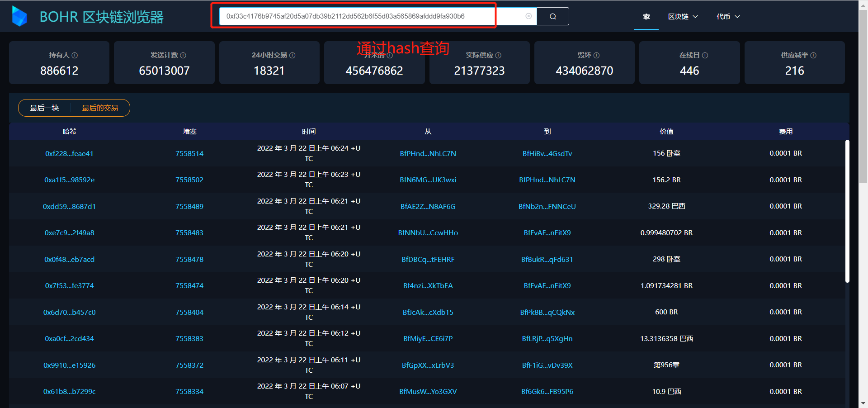Click info icon next to 在线日

[x=705, y=55]
